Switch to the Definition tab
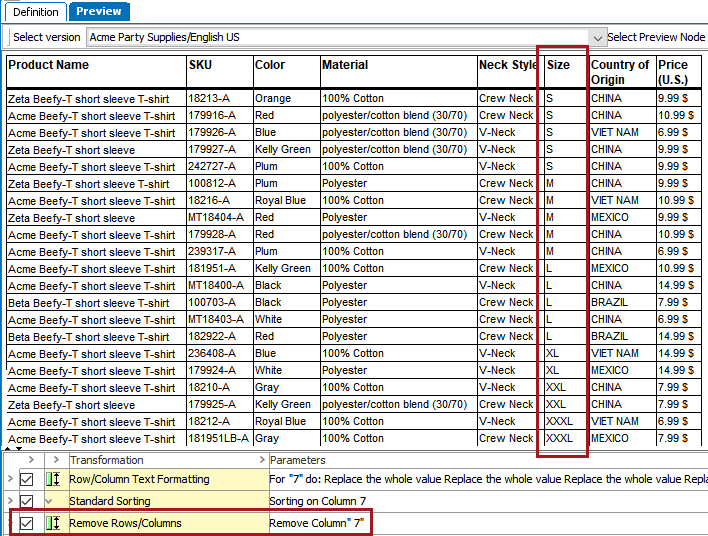This screenshot has height=536, width=708. (35, 11)
